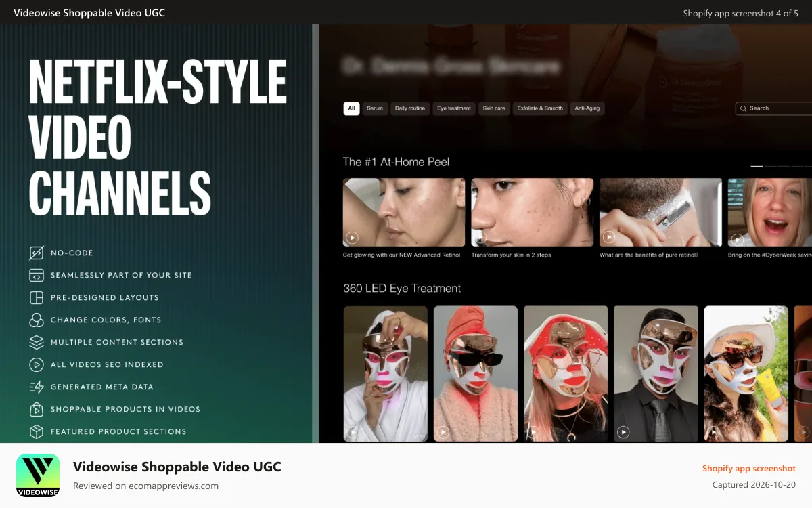Select the All filter tab

coord(351,108)
